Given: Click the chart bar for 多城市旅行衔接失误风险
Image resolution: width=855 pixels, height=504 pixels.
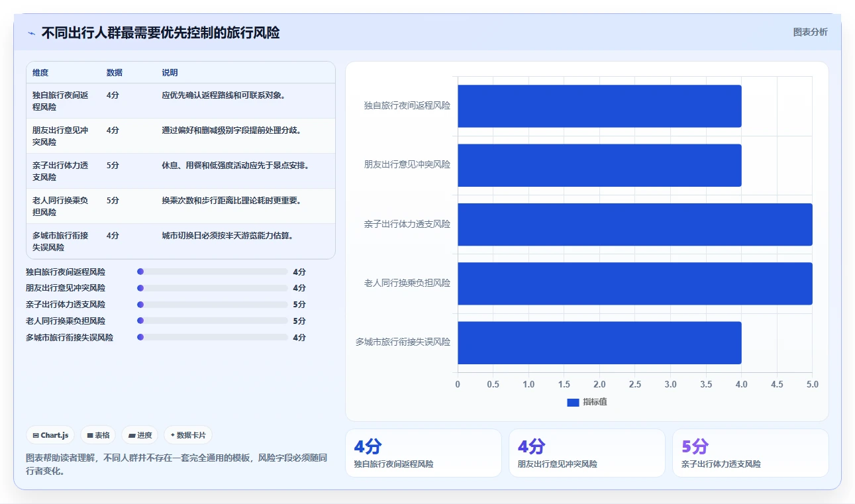Looking at the screenshot, I should point(599,342).
